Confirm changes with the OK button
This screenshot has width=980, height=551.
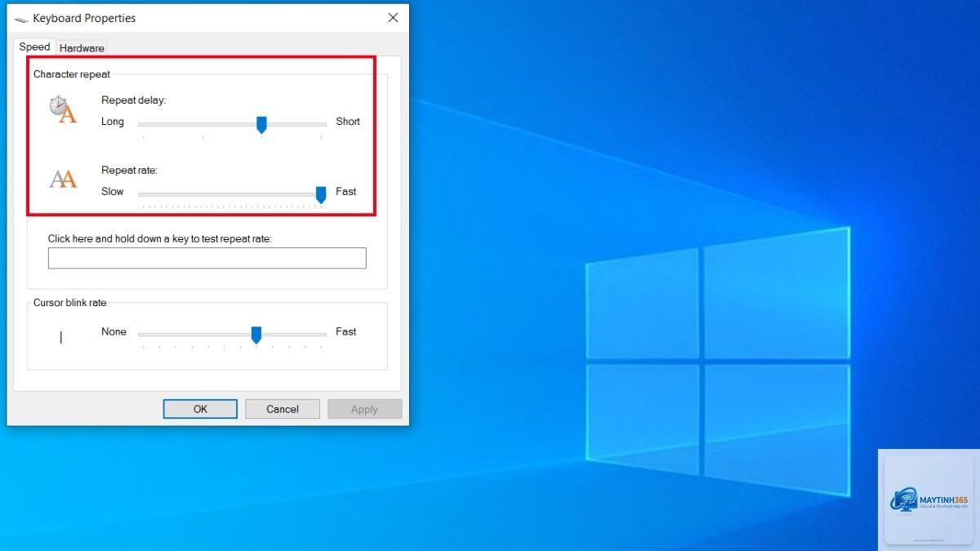(x=200, y=409)
